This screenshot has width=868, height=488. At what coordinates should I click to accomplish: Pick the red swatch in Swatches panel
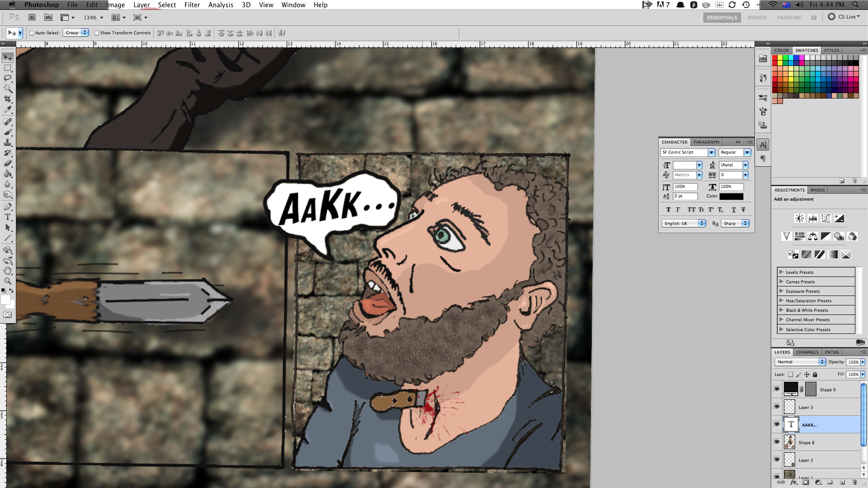pyautogui.click(x=775, y=58)
